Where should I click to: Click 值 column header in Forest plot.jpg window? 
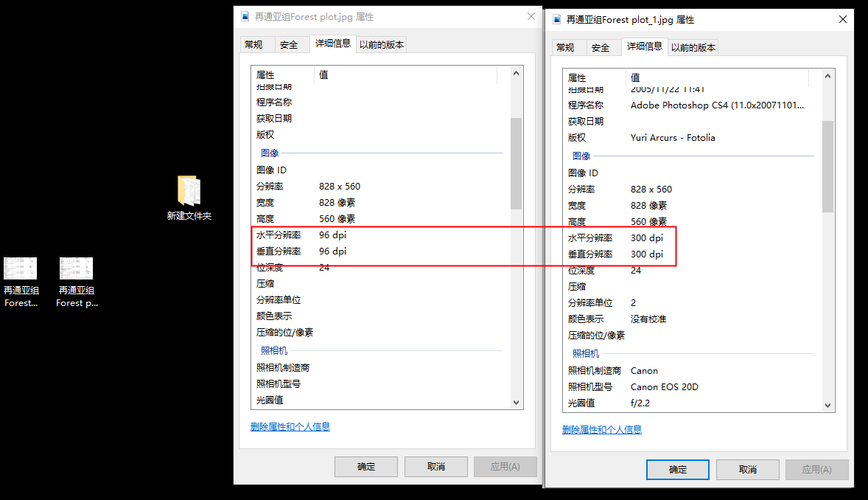click(x=406, y=74)
